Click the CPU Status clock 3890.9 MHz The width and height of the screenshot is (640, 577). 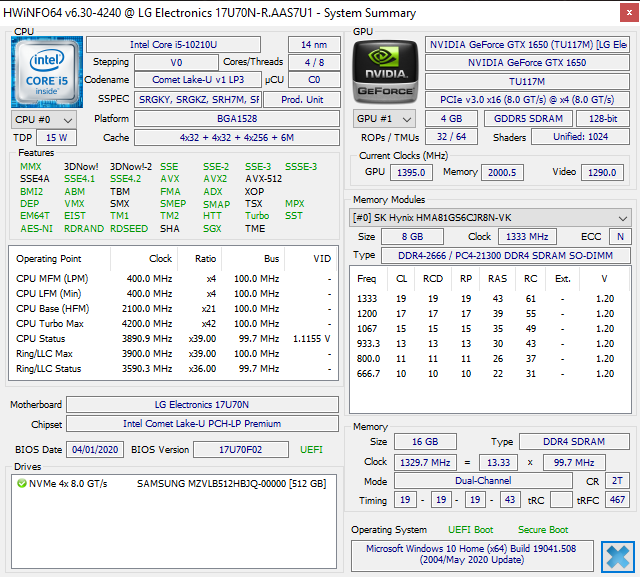[147, 339]
